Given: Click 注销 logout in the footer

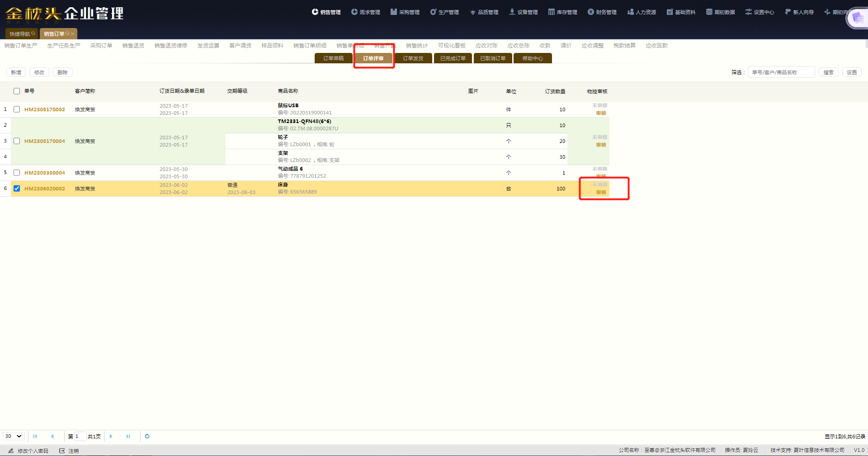Looking at the screenshot, I should pos(74,451).
